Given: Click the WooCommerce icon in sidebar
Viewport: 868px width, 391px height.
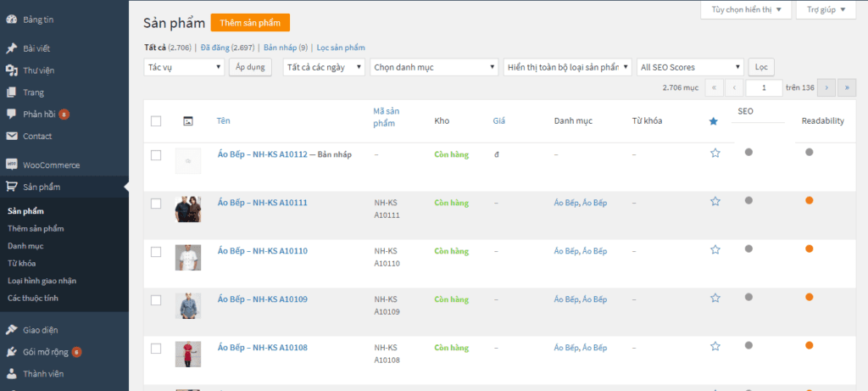Looking at the screenshot, I should coord(11,165).
